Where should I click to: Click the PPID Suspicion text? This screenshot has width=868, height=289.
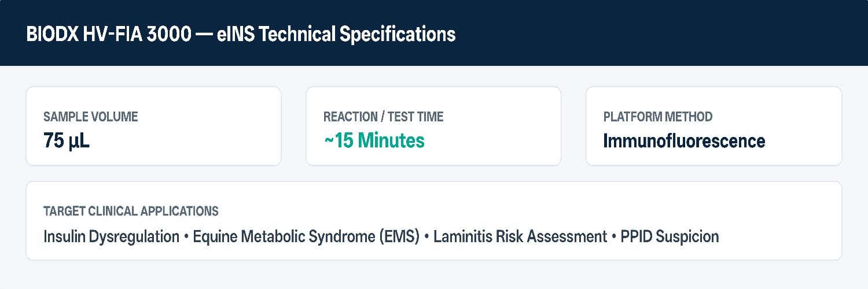point(670,236)
